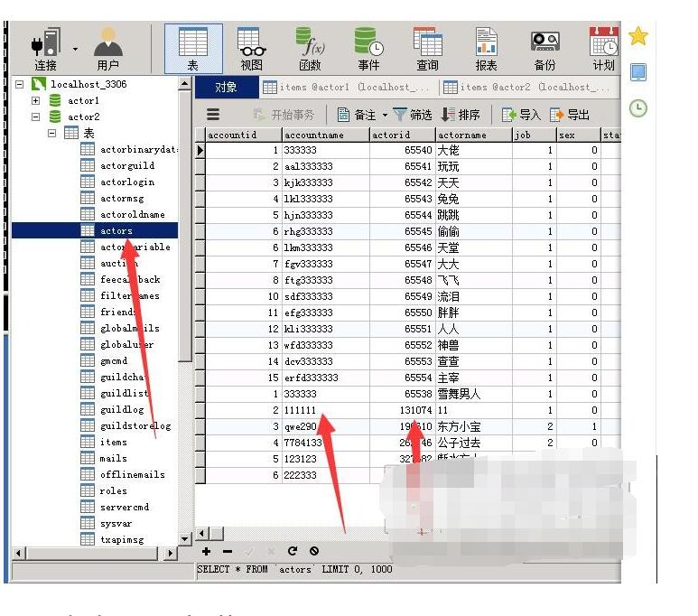Click grid horizontal scroll left arrow
The image size is (698, 616).
(x=202, y=533)
